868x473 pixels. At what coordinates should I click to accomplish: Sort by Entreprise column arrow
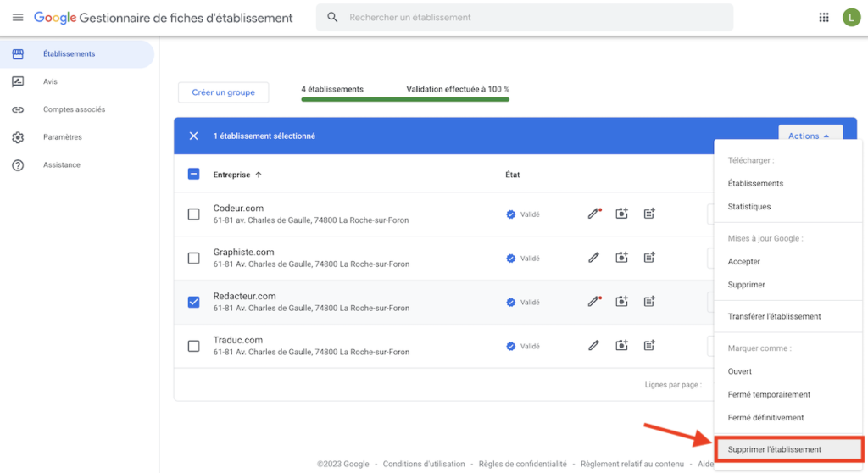click(x=259, y=175)
